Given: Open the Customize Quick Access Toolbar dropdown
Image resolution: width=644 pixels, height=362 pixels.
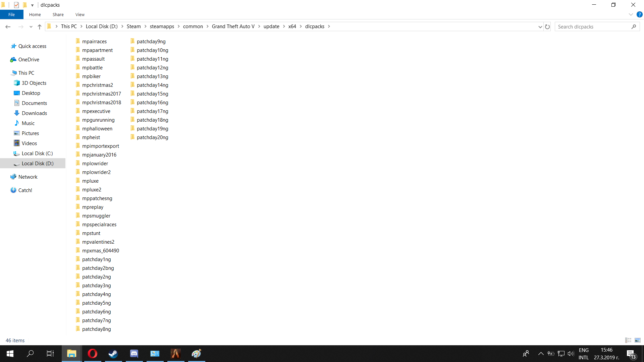Looking at the screenshot, I should [32, 5].
